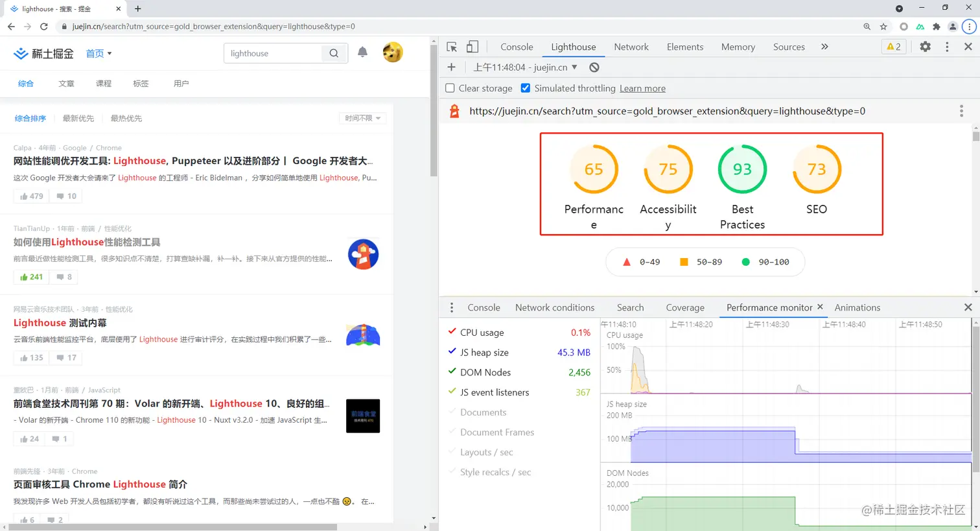Disable Simulated throttling checkbox

(526, 88)
